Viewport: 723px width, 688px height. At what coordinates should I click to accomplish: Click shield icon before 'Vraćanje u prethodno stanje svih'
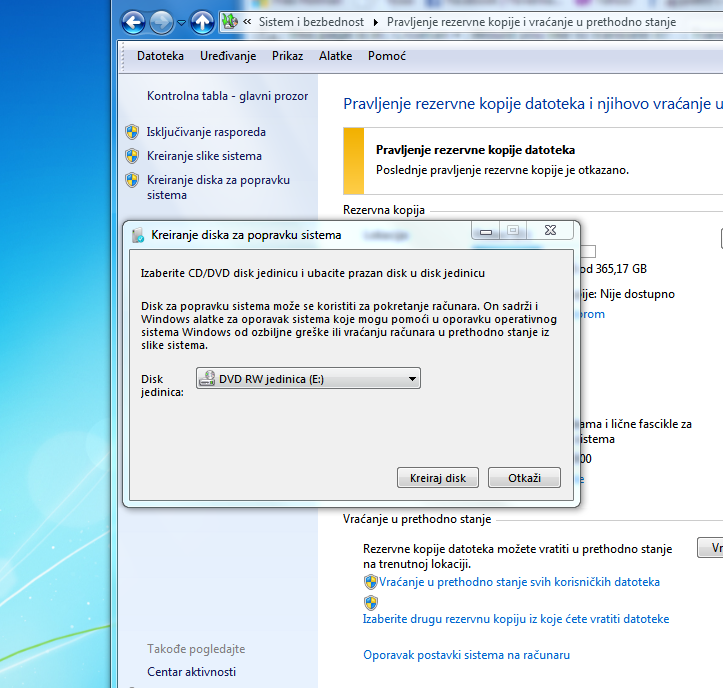tap(371, 582)
